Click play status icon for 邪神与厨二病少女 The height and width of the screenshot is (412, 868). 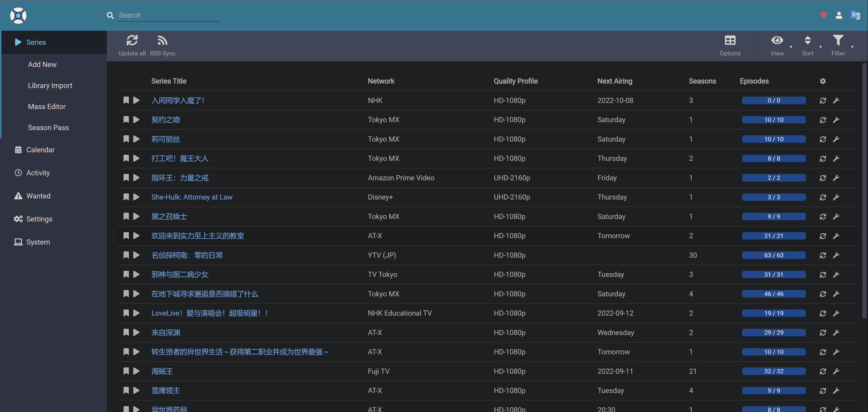coord(136,274)
